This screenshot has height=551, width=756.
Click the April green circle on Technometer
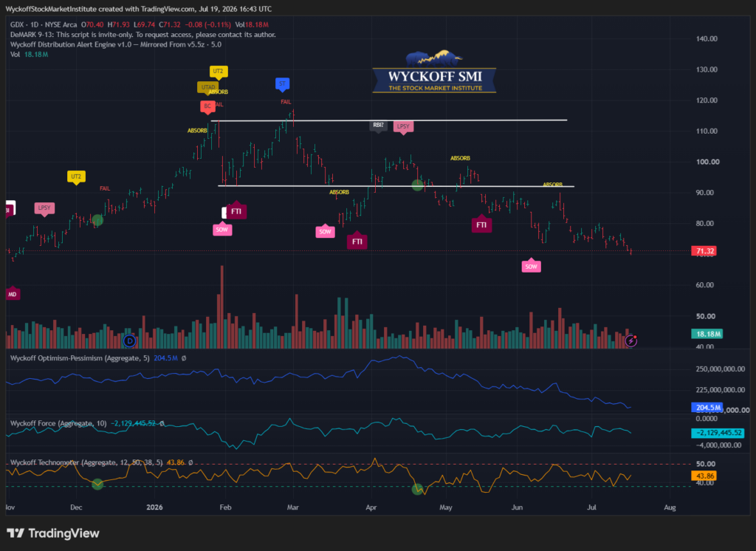click(418, 489)
